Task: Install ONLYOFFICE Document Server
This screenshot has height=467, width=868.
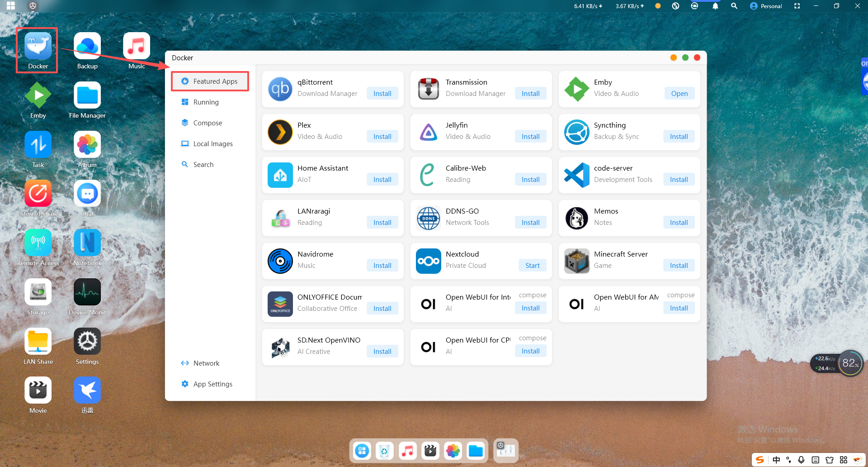Action: point(382,309)
